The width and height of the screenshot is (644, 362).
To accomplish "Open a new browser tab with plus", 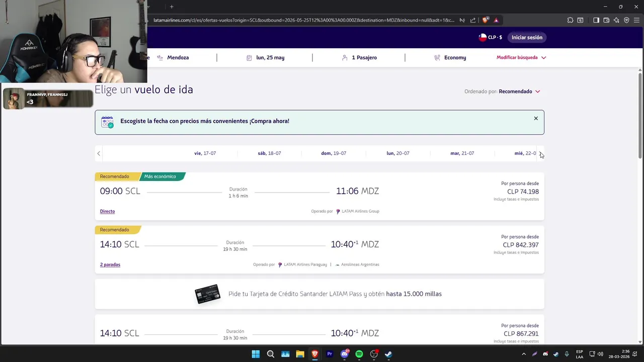I will (x=172, y=7).
